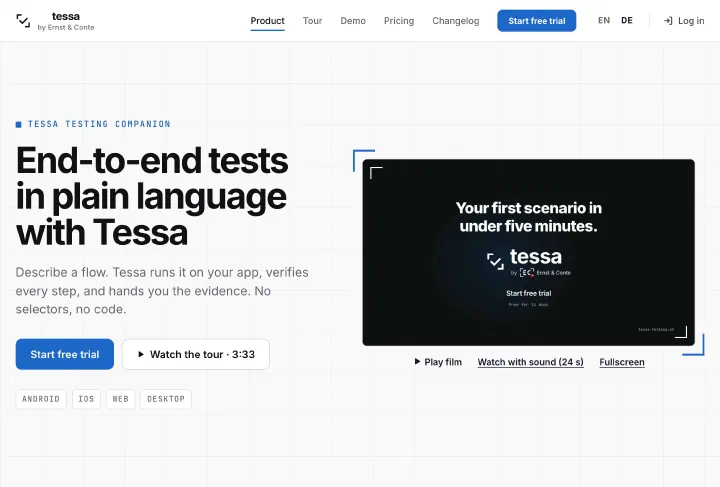Image resolution: width=720 pixels, height=487 pixels.
Task: Click the Log in link
Action: [684, 21]
